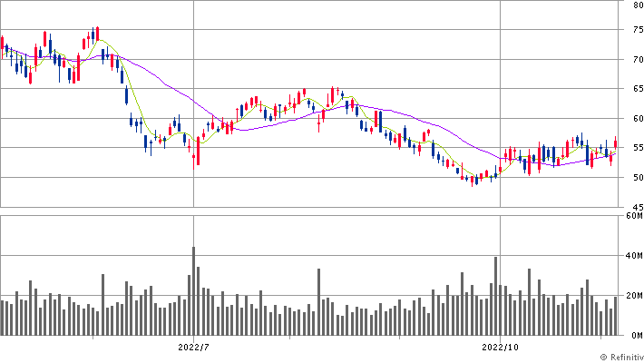
Task: Select the 80 price axis label
Action: point(638,5)
